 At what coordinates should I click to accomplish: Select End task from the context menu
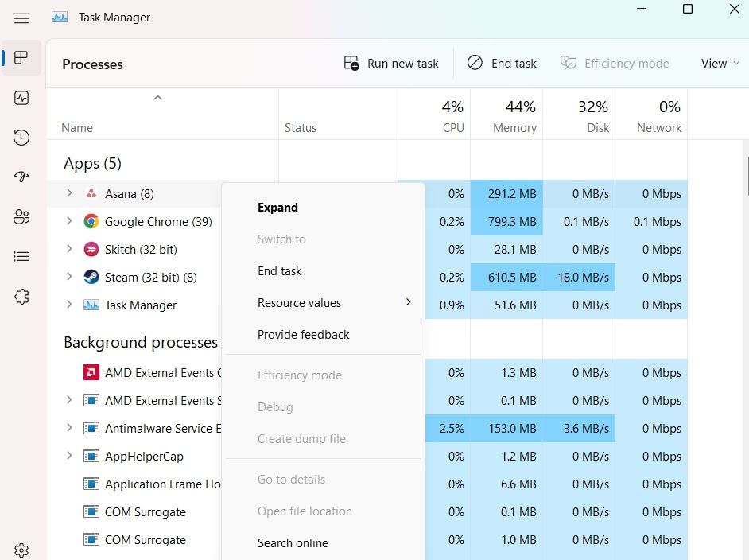280,270
